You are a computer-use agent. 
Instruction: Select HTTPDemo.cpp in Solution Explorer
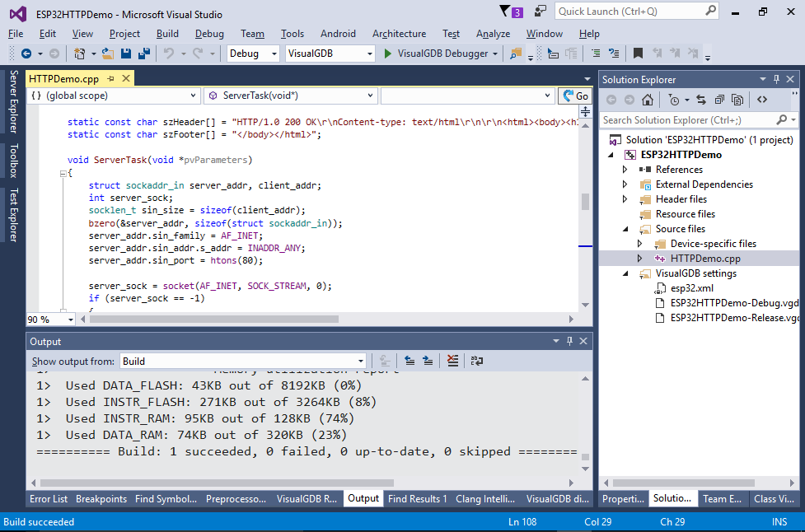705,259
